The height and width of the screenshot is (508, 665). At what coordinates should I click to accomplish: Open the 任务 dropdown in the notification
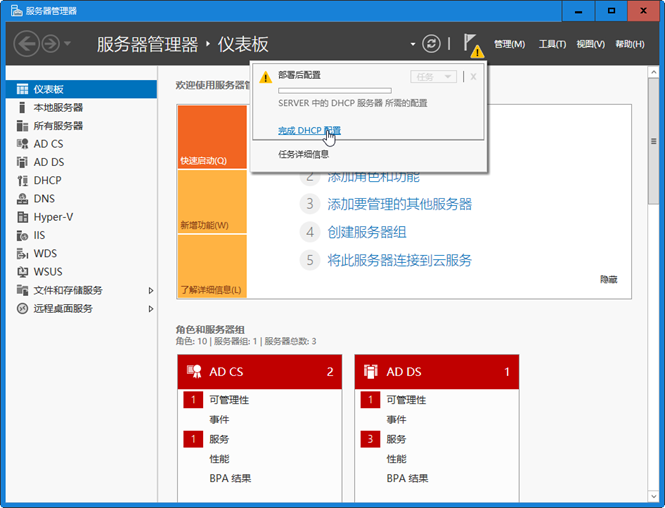(433, 77)
